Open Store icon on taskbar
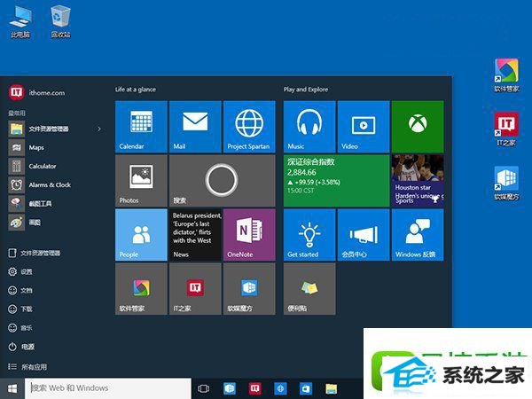The height and width of the screenshot is (399, 532). coord(306,389)
